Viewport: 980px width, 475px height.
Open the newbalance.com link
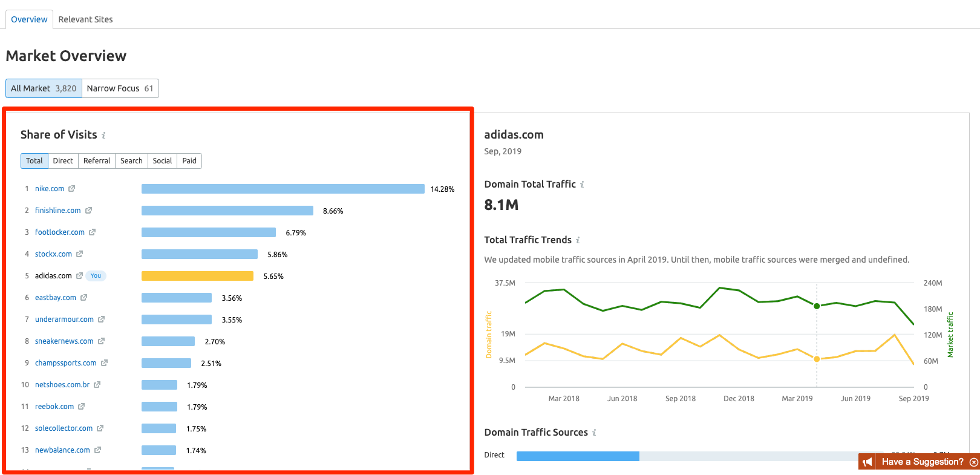[62, 450]
